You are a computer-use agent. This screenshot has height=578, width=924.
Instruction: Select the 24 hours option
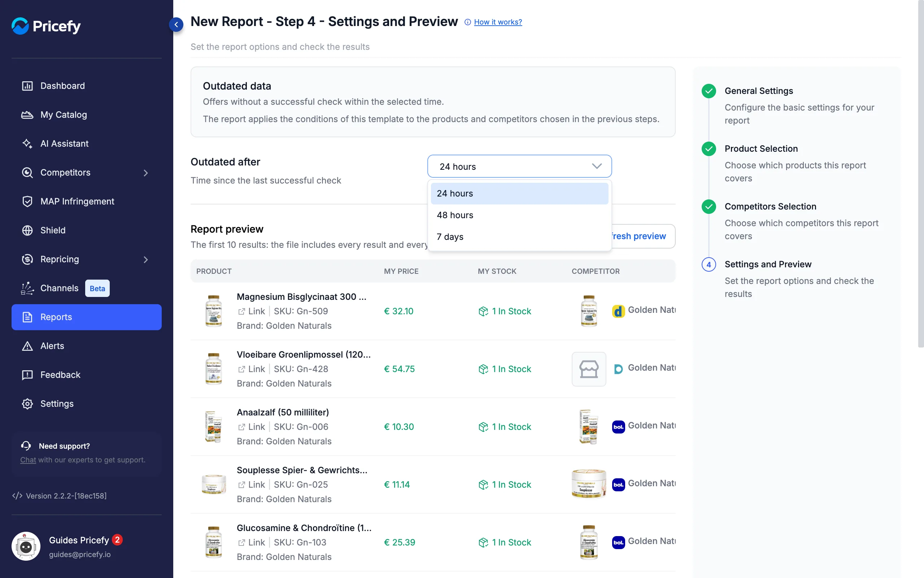519,193
